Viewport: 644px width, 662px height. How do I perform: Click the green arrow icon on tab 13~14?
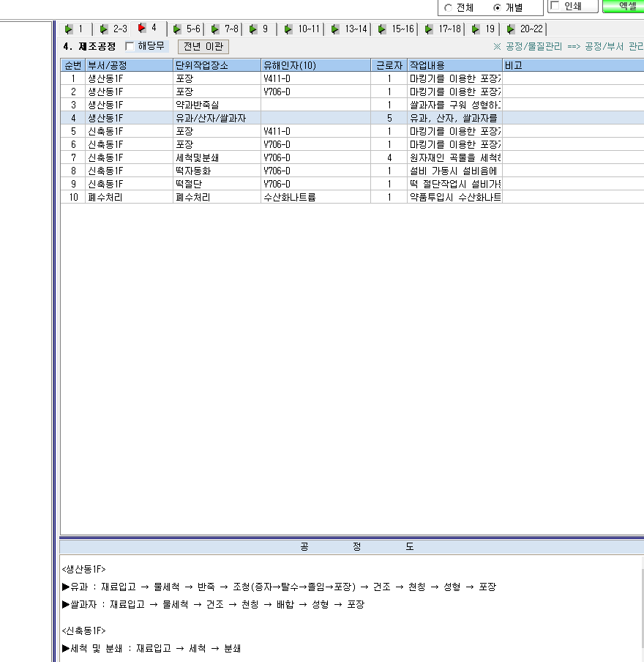(x=335, y=29)
